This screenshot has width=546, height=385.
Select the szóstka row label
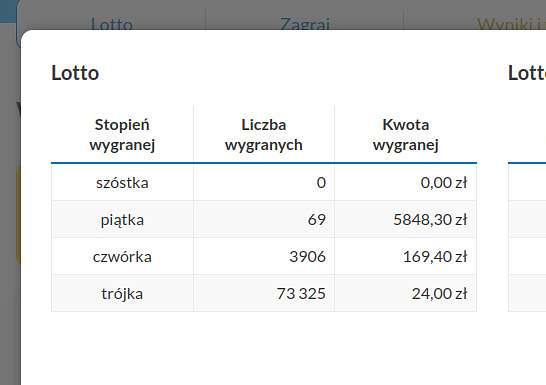coord(122,183)
